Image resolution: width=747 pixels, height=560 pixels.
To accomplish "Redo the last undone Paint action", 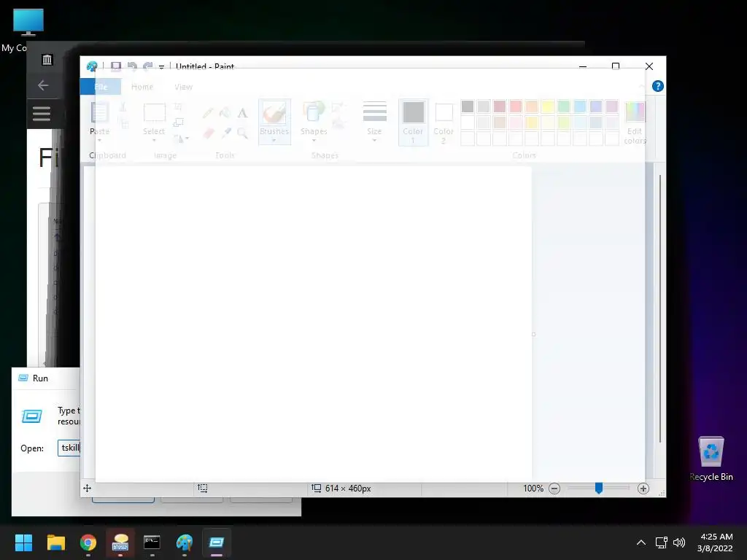I will (147, 66).
